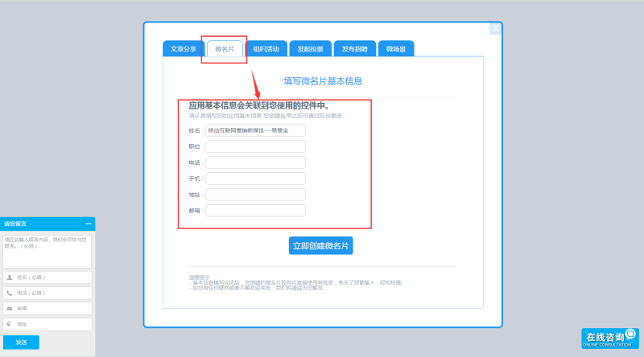Click the envelope icon in message panel

point(10,309)
